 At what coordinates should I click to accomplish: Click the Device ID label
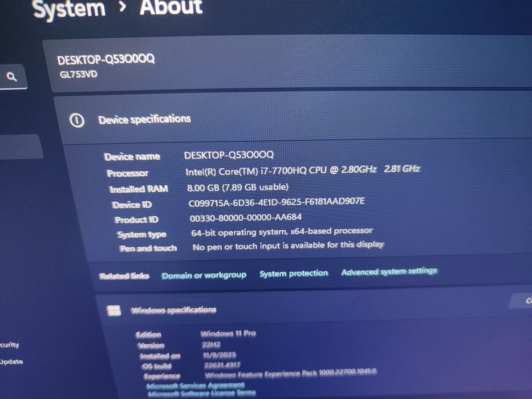pyautogui.click(x=132, y=205)
